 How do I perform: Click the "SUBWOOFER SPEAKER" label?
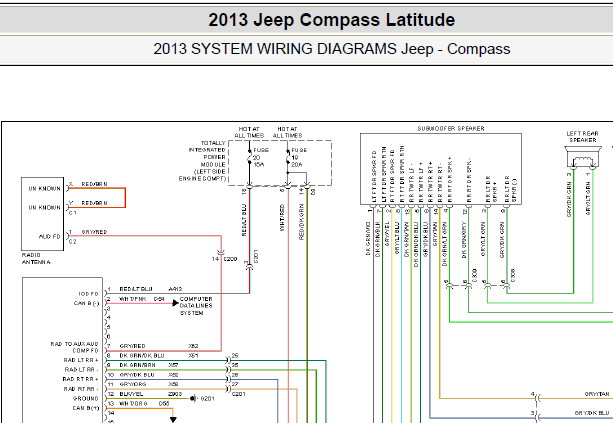pyautogui.click(x=450, y=128)
